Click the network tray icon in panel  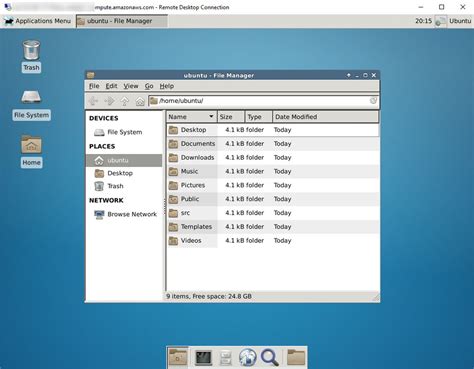click(440, 22)
